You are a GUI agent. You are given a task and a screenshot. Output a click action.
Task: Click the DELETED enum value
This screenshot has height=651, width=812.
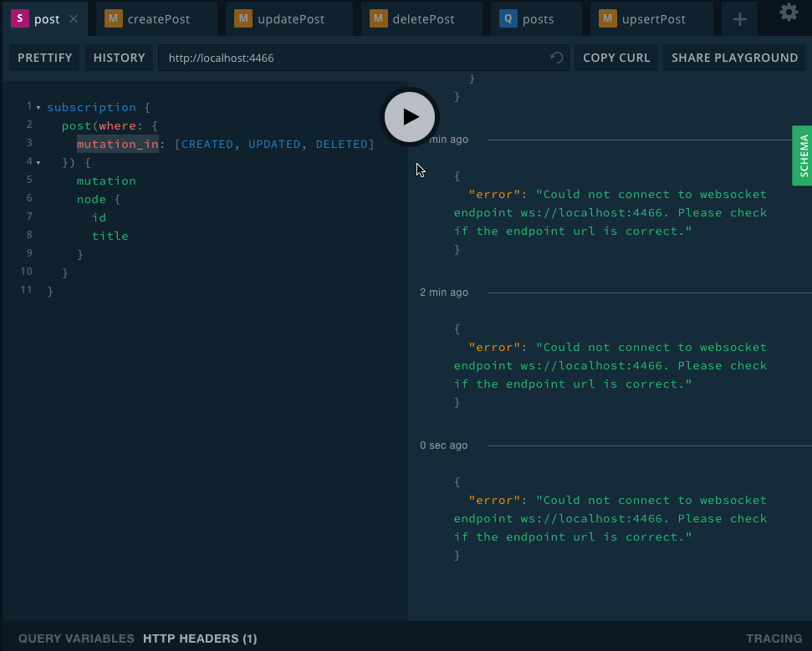pyautogui.click(x=342, y=144)
